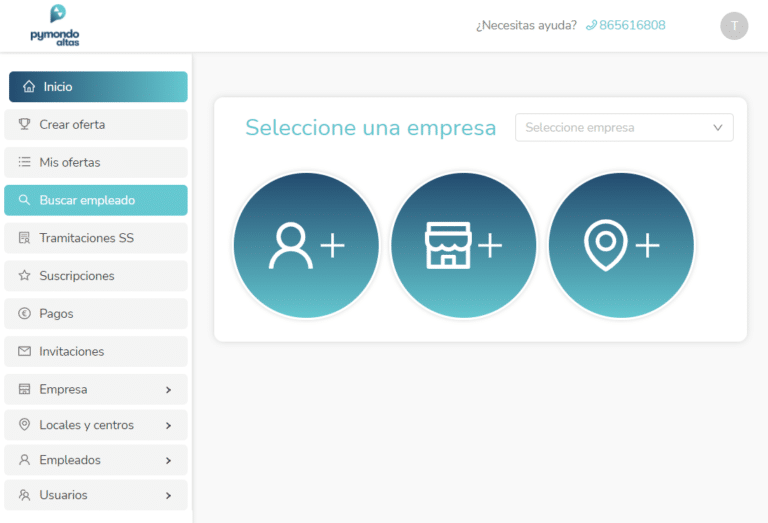This screenshot has height=523, width=768.
Task: Click the document icon for Tramitaciones SS
Action: (24, 238)
